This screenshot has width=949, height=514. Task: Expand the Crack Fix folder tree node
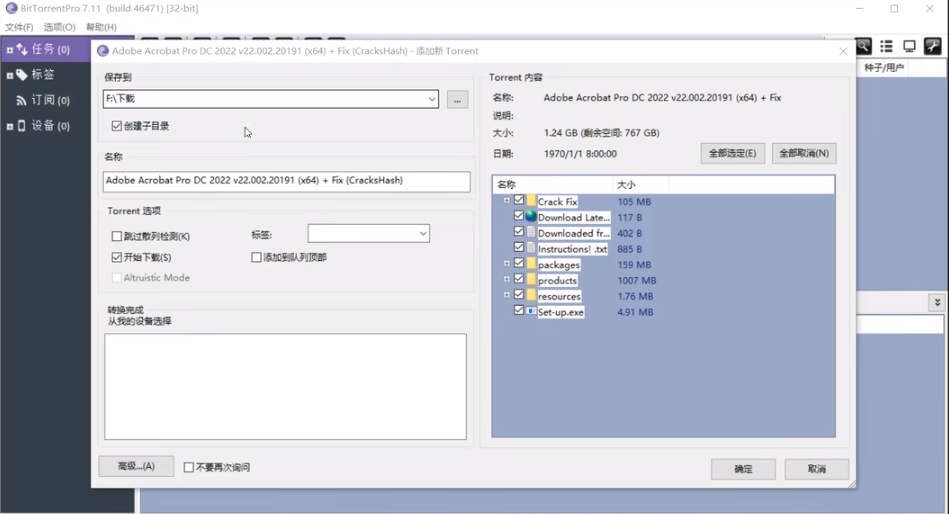click(x=507, y=200)
